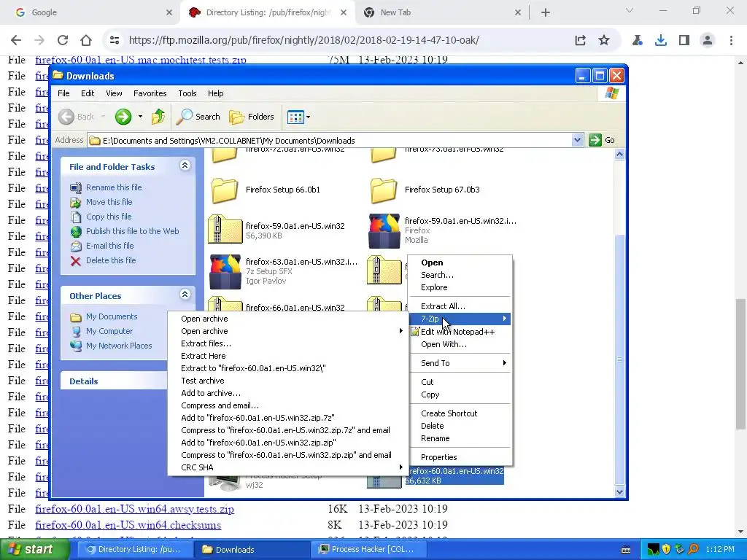Open the Forward history dropdown arrow
Screen dimensions: 747x560
point(140,117)
